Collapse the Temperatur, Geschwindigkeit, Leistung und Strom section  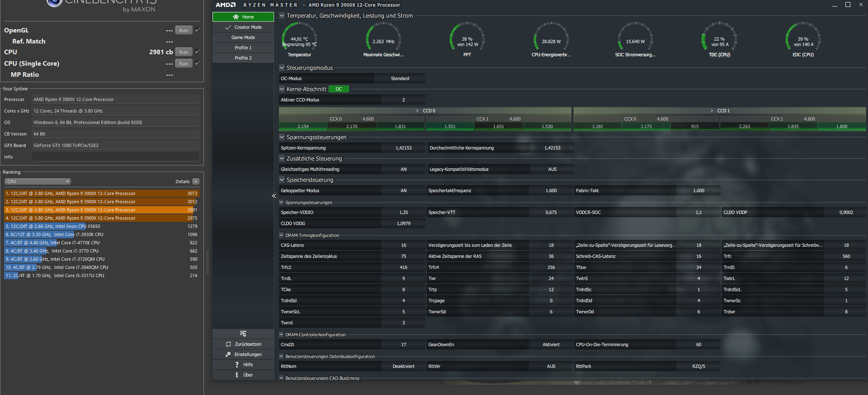(282, 16)
